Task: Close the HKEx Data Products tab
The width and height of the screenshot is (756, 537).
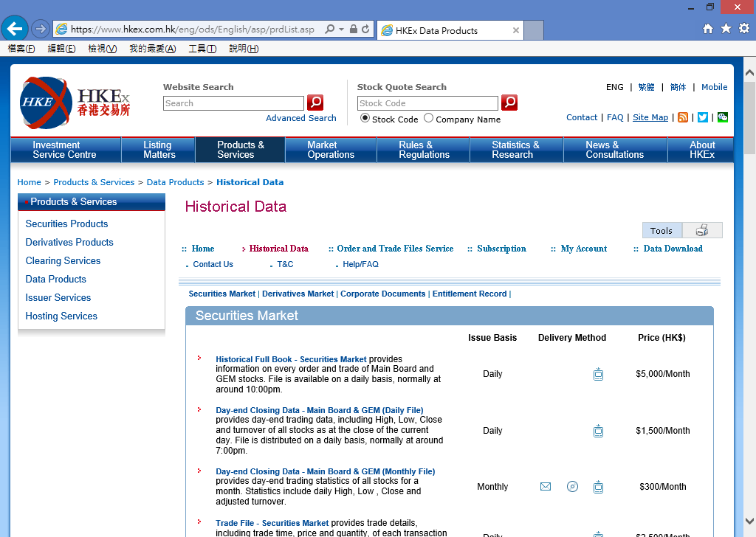Action: coord(516,30)
